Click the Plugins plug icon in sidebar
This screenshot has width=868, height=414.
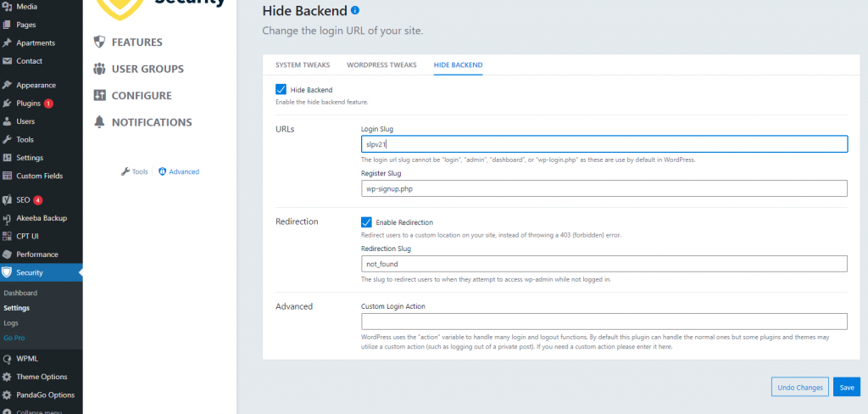(8, 103)
